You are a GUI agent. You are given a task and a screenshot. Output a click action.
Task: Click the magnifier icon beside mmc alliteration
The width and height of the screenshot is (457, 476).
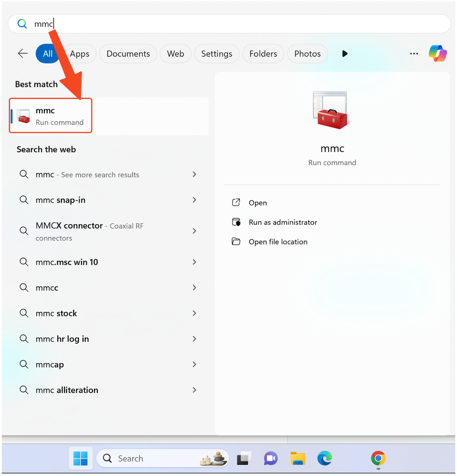coord(24,390)
